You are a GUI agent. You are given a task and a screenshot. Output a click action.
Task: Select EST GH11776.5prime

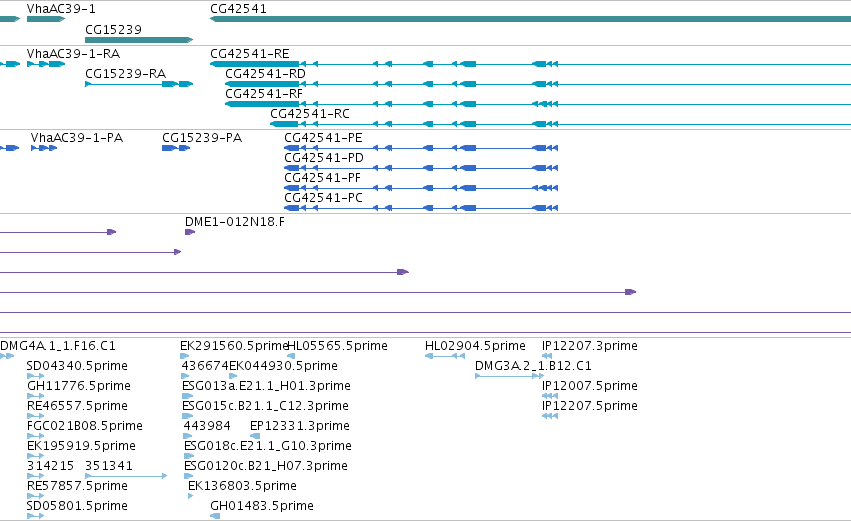(x=79, y=386)
